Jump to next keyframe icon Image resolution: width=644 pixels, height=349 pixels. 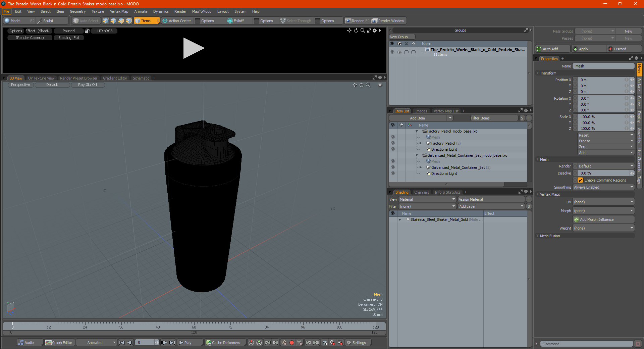click(308, 343)
